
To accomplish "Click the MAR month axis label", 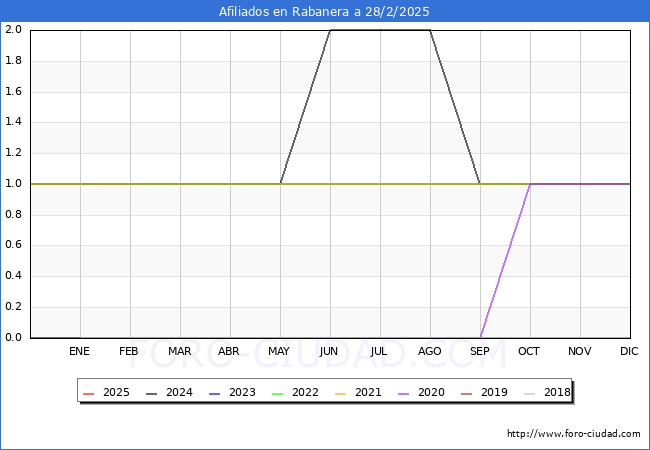I will tap(179, 351).
